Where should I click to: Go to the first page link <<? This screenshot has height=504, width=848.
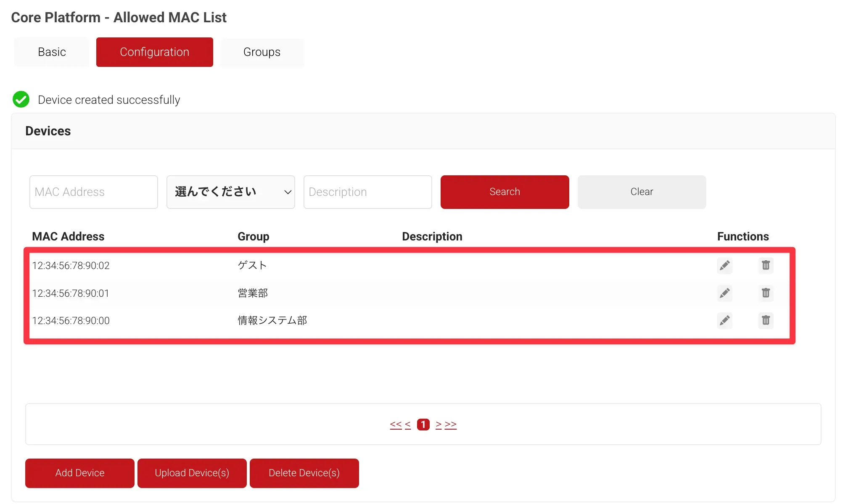(x=395, y=424)
